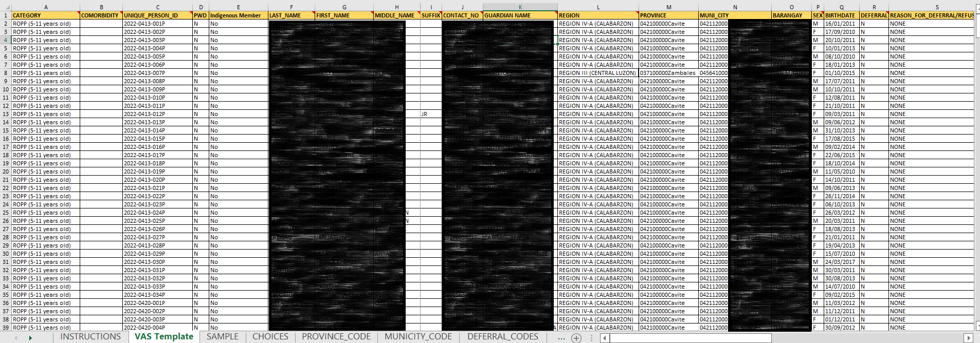Image resolution: width=980 pixels, height=343 pixels.
Task: Click the CATEGORY header cell
Action: coord(46,15)
